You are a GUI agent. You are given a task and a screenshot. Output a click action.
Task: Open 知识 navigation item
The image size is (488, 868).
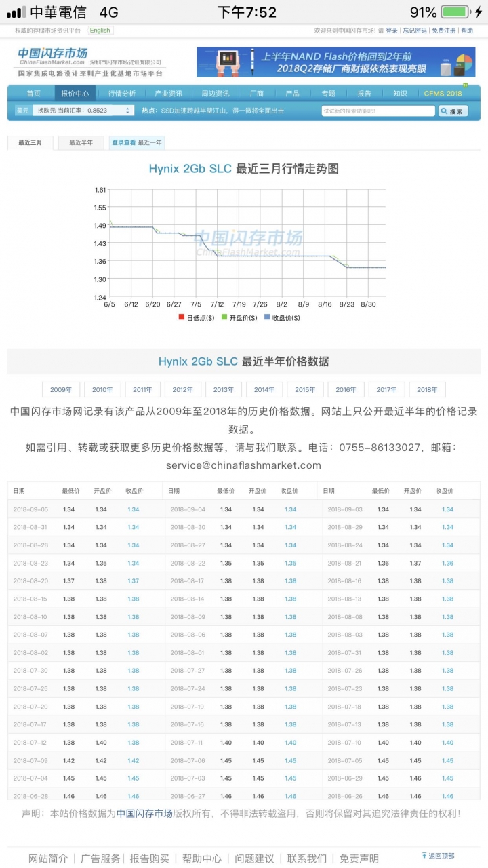click(x=401, y=94)
